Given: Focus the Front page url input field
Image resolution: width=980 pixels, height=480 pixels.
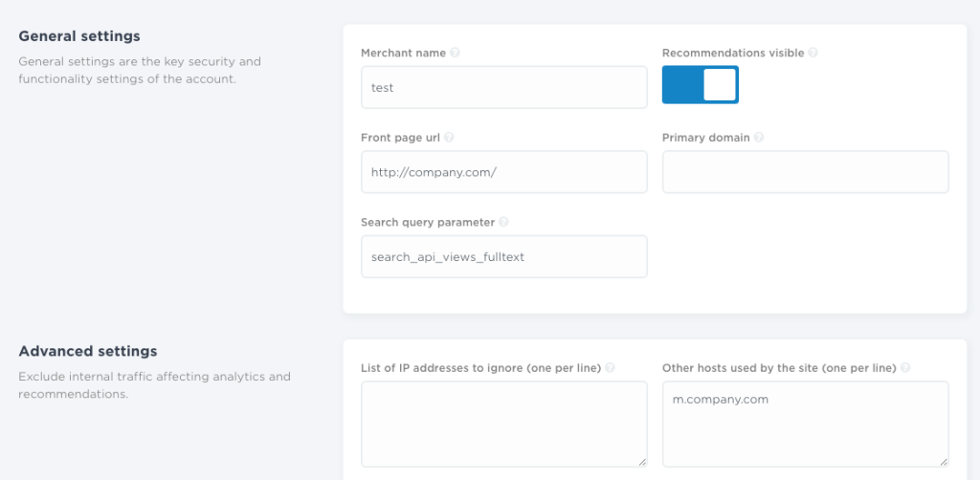Looking at the screenshot, I should 503,172.
